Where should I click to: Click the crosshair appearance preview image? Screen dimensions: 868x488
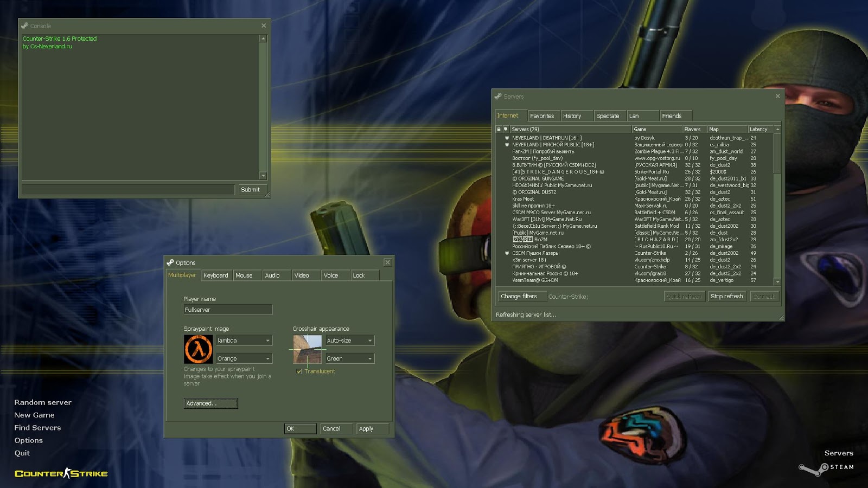coord(308,349)
